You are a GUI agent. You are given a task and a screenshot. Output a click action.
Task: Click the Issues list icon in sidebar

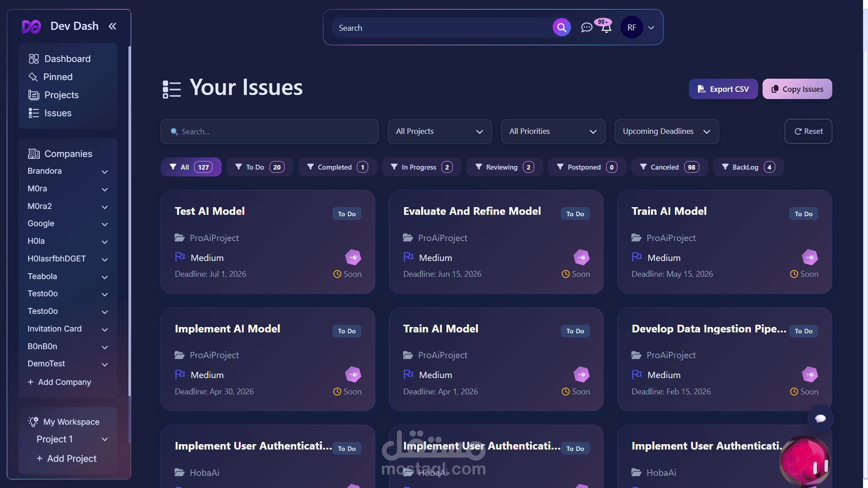[x=34, y=113]
